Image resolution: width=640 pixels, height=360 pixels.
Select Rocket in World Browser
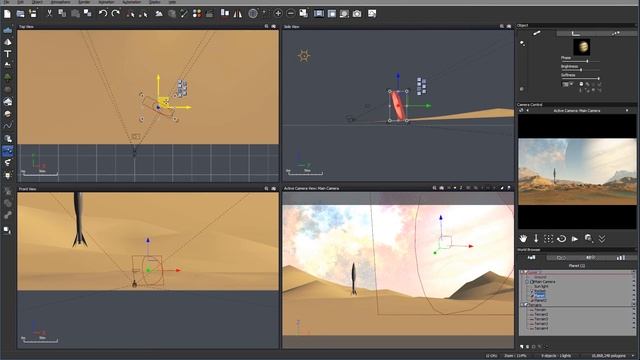(540, 291)
